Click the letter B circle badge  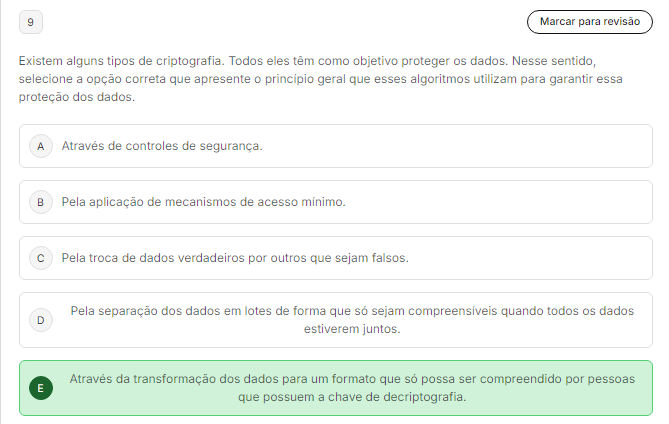41,202
